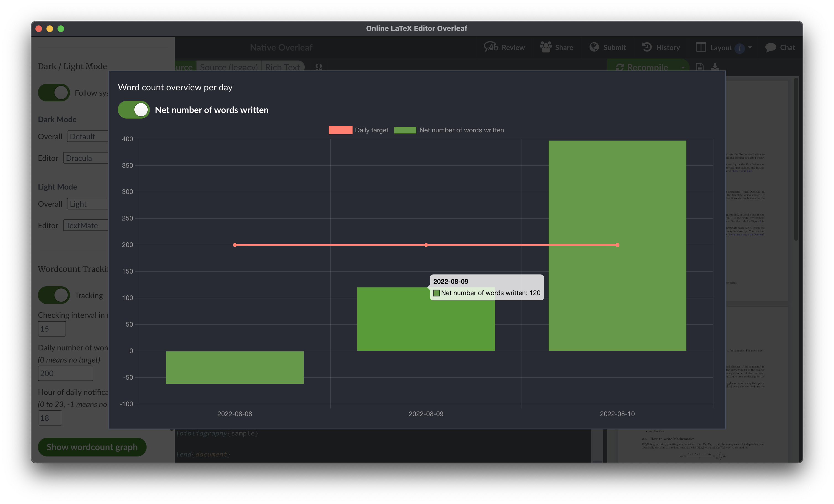Click the daily word target input field
Viewport: 834px width, 504px height.
click(x=65, y=373)
